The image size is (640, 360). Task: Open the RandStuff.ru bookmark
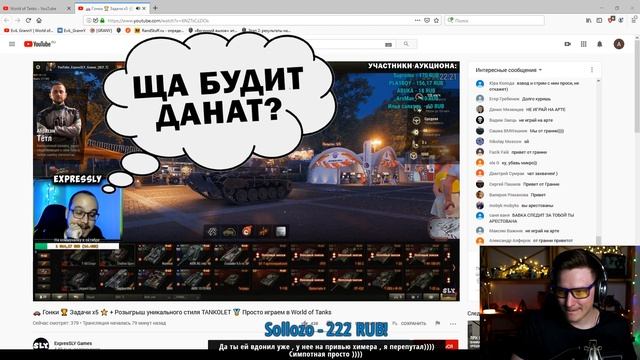159,30
